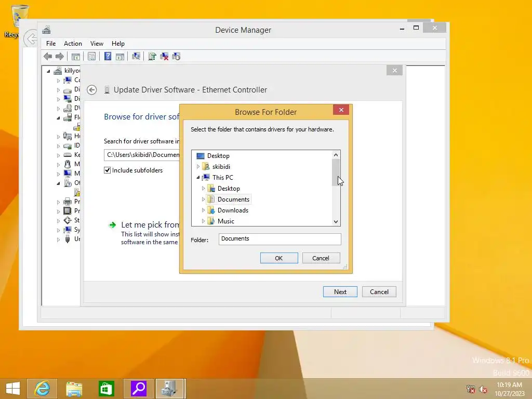Click the Uninstall device icon with red X

[x=164, y=56]
